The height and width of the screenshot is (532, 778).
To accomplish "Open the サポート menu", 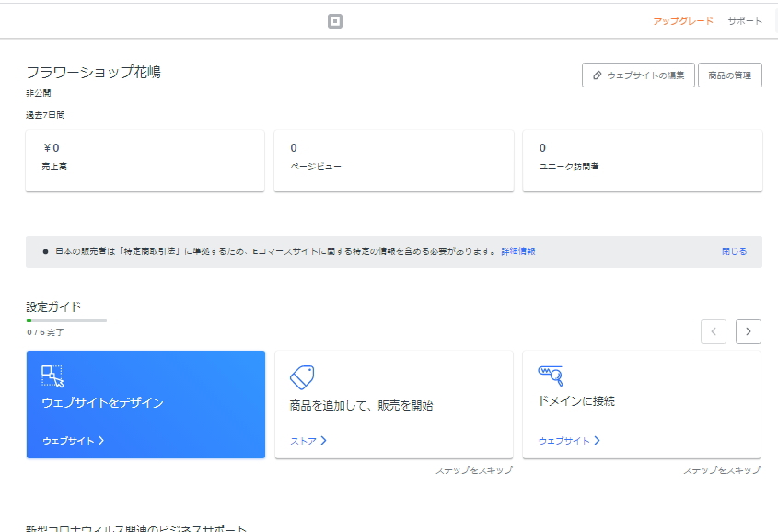I will click(x=744, y=19).
